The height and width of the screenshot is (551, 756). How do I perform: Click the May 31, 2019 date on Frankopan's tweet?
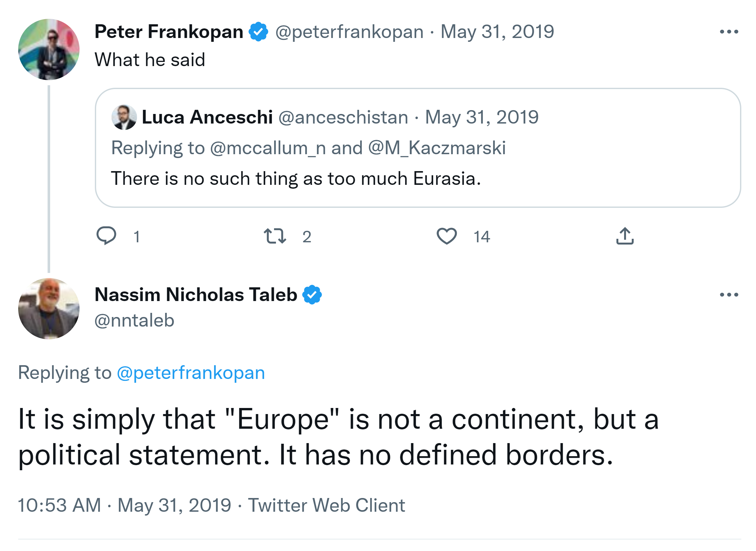pyautogui.click(x=497, y=32)
